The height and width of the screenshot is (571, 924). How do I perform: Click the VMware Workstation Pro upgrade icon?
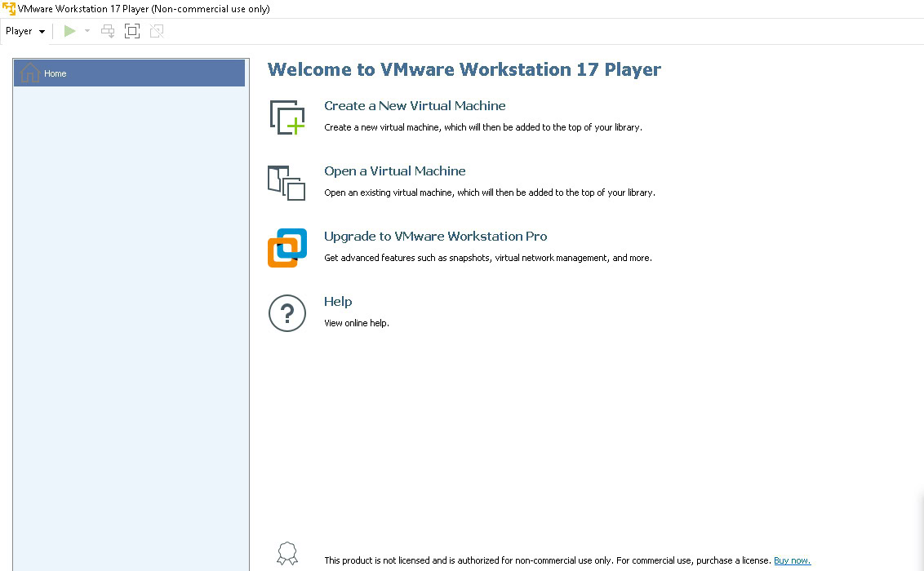pyautogui.click(x=287, y=248)
